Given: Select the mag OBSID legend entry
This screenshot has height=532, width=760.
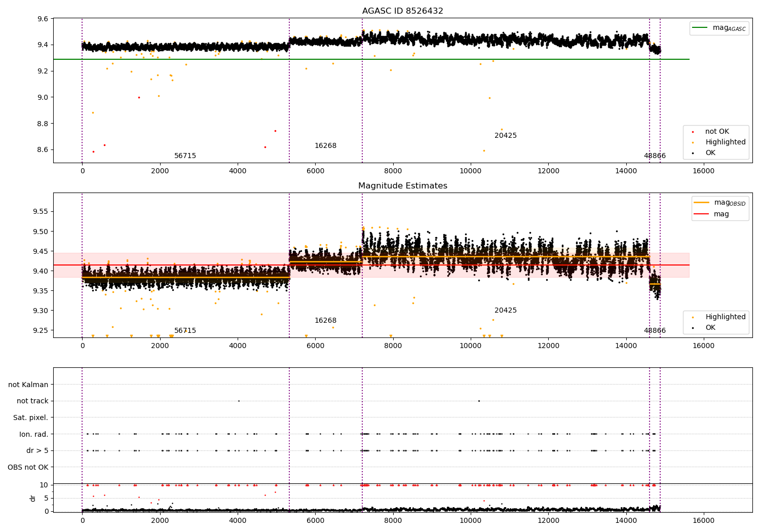Looking at the screenshot, I should point(720,203).
